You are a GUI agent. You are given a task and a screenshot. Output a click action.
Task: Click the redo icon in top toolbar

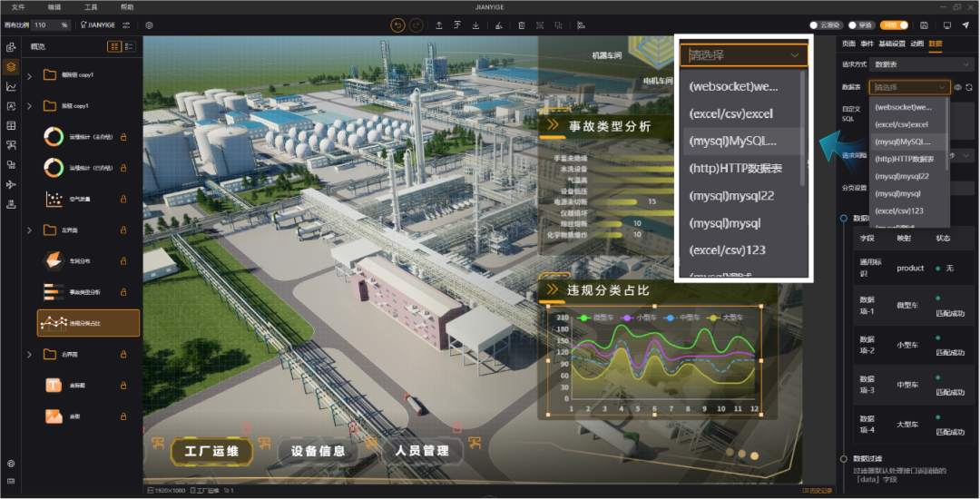(416, 25)
